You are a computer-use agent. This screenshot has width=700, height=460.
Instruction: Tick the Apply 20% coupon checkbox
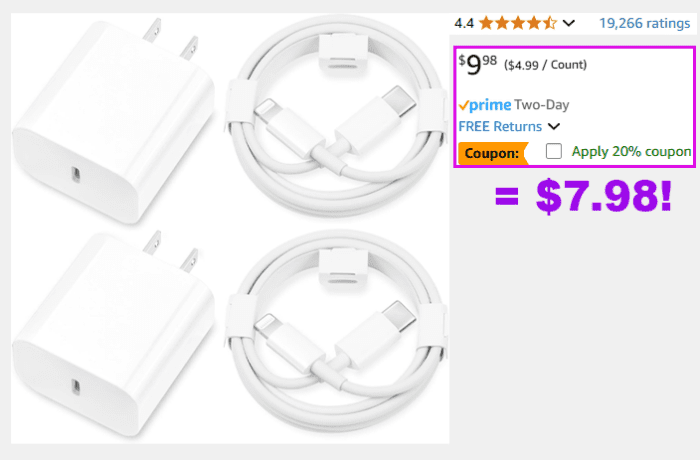(554, 152)
